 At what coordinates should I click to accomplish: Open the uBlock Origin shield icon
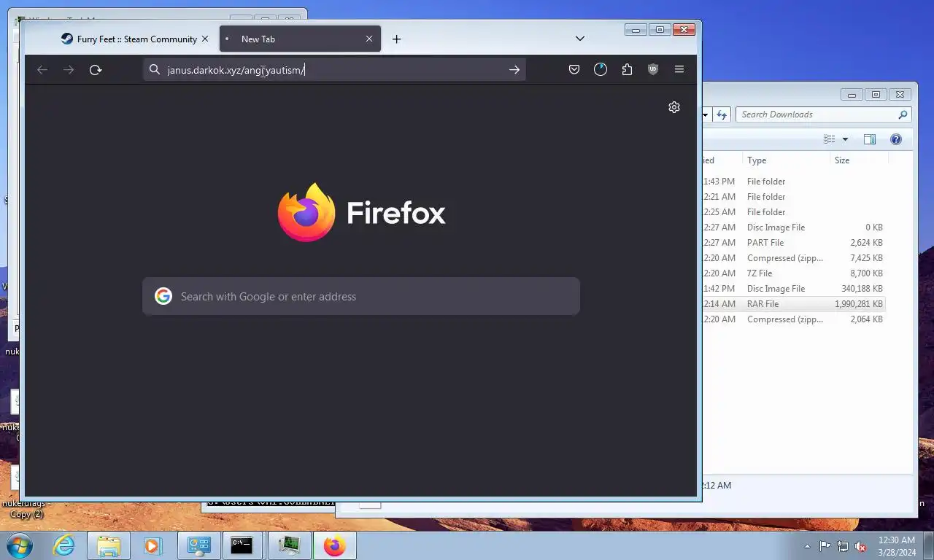point(653,69)
